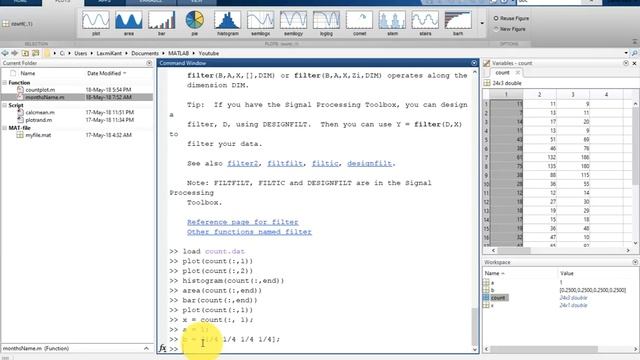Viewport: 640px width, 360px height.
Task: Select column 3 header in variable editor
Action: pyautogui.click(x=573, y=94)
